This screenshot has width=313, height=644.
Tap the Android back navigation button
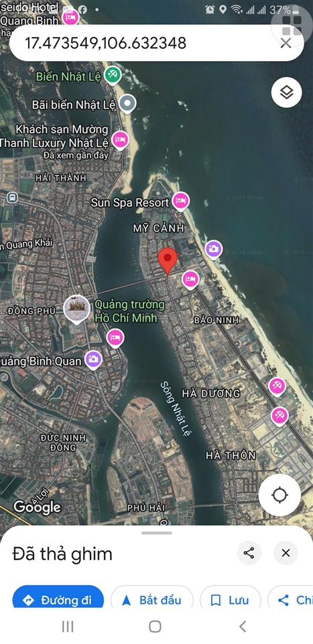(243, 627)
